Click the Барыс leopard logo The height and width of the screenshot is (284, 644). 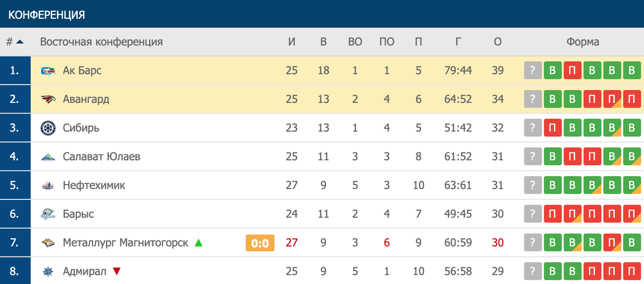pos(48,214)
